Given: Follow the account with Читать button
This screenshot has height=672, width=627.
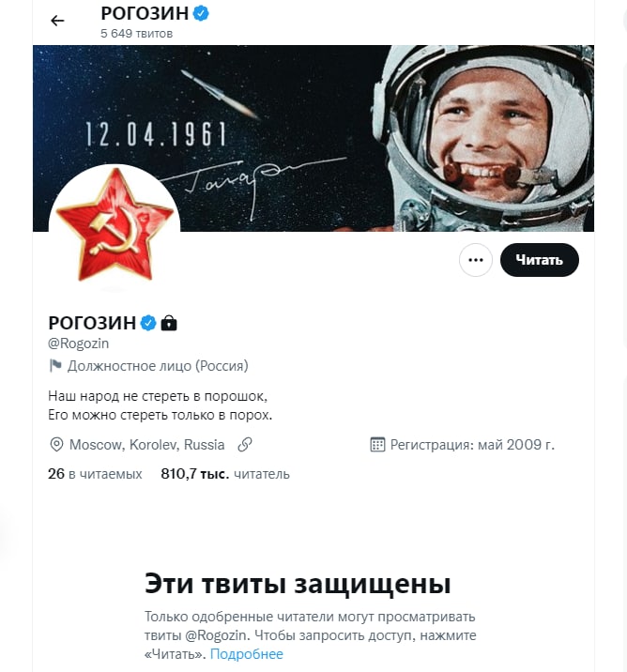Looking at the screenshot, I should (539, 260).
